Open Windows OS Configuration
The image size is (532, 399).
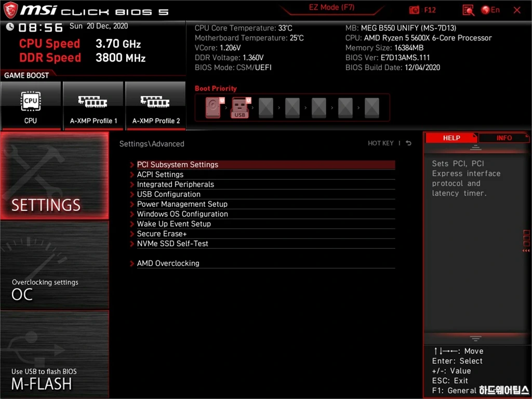(265, 214)
